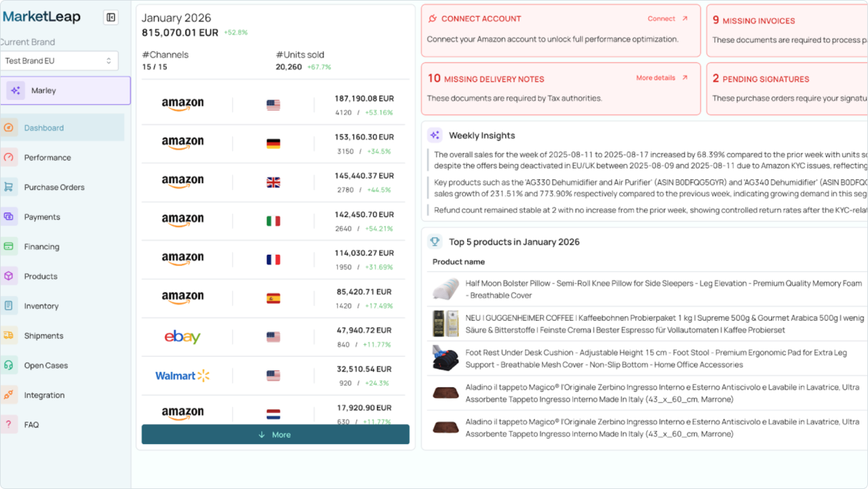Collapse the sidebar with the panel icon
This screenshot has height=489, width=868.
(x=111, y=17)
